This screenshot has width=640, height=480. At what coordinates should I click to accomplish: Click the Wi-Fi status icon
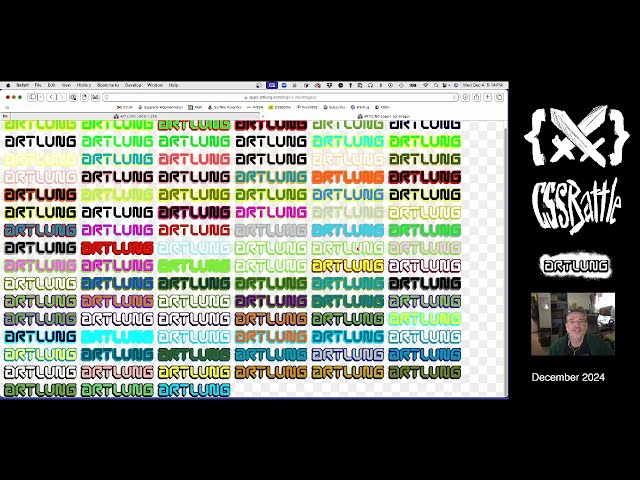425,85
